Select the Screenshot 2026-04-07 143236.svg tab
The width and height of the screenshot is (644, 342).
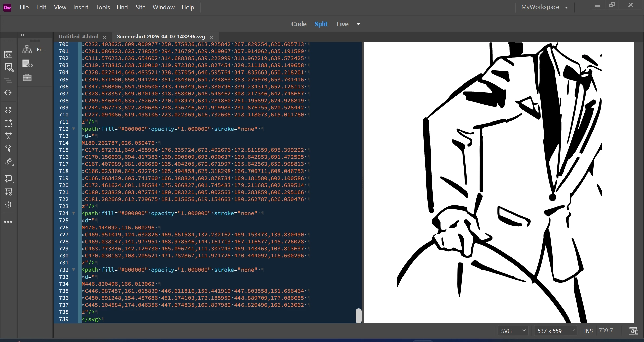[x=161, y=37]
